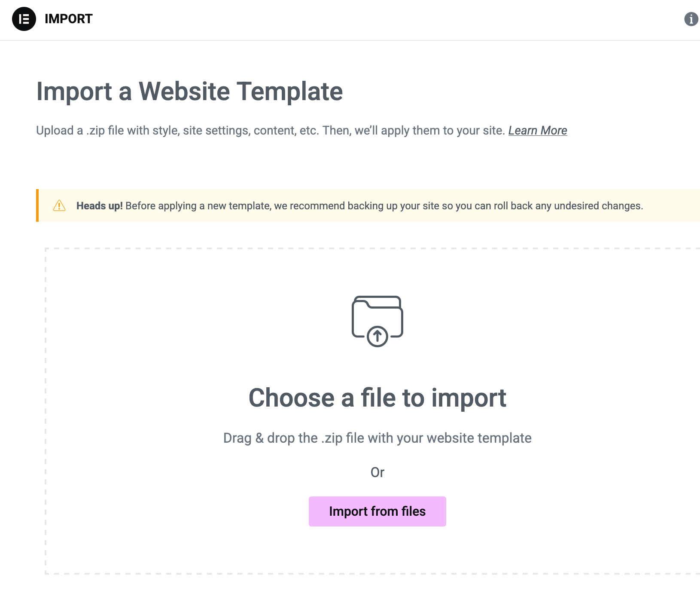Click the Drag & drop instruction text
This screenshot has height=606, width=700.
[x=377, y=438]
